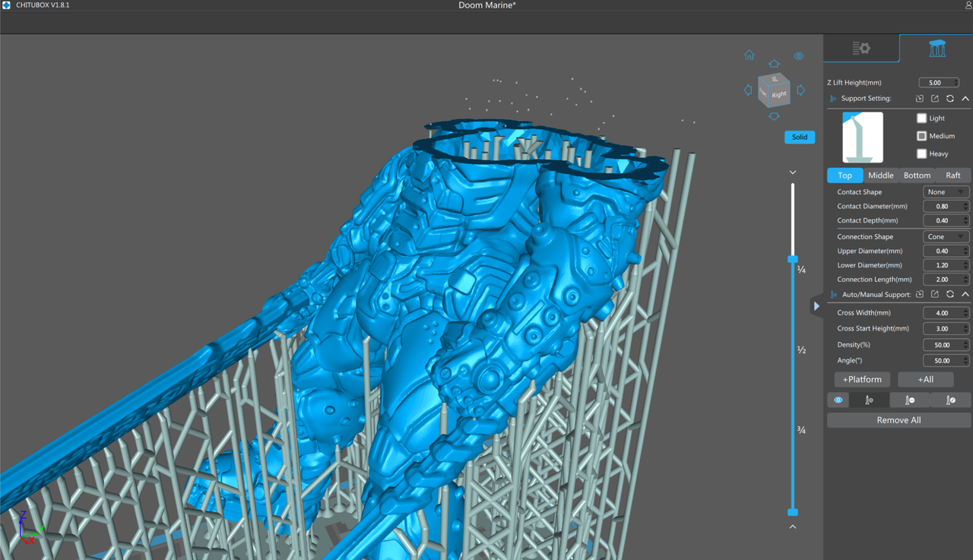Toggle the Solid render mode

point(800,137)
